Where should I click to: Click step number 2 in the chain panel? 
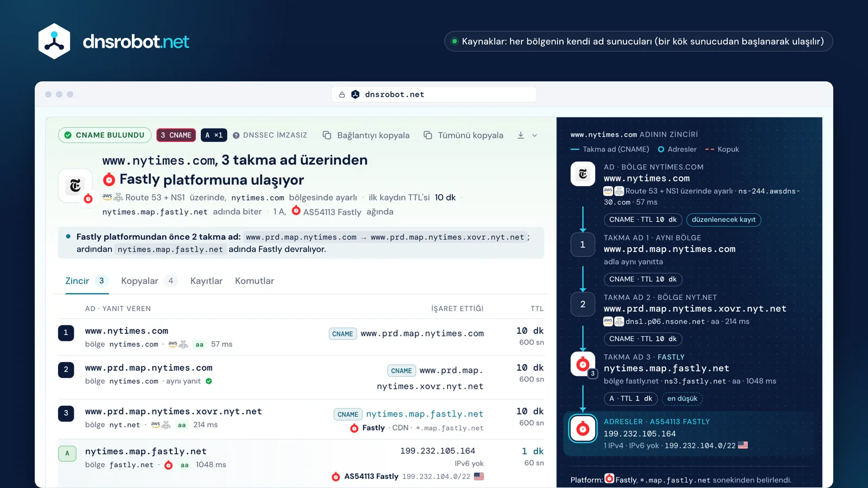pyautogui.click(x=583, y=304)
